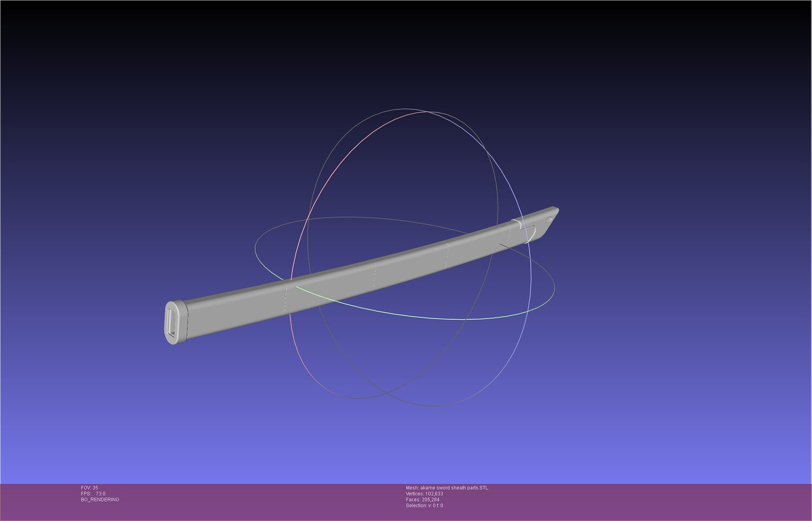This screenshot has height=521, width=812.
Task: Click the rectangular opening at the sheath mouth
Action: click(x=173, y=324)
